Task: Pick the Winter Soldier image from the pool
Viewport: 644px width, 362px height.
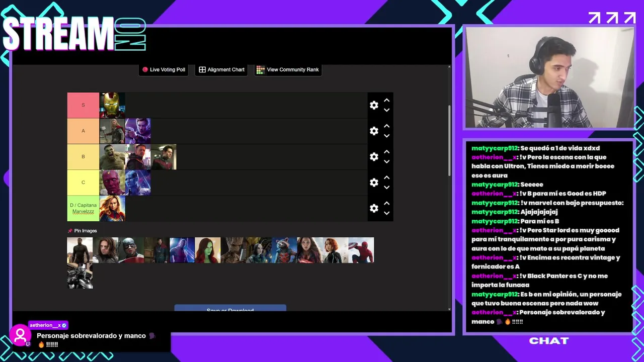Action: (106, 250)
